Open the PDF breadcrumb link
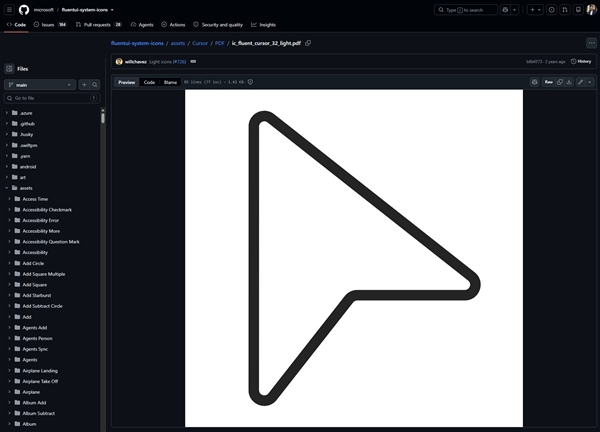 [x=220, y=43]
